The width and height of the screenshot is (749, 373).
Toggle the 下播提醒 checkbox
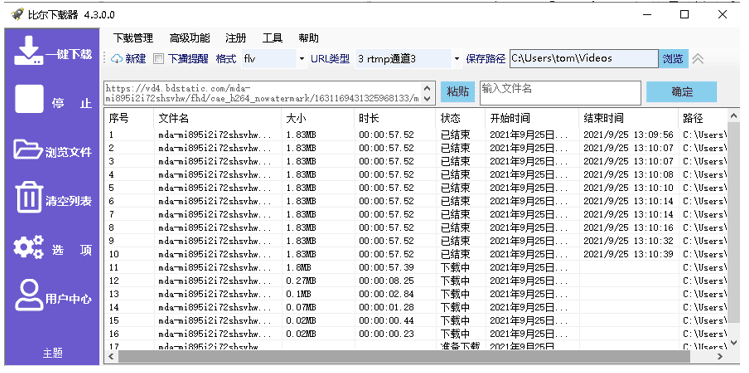pyautogui.click(x=158, y=59)
